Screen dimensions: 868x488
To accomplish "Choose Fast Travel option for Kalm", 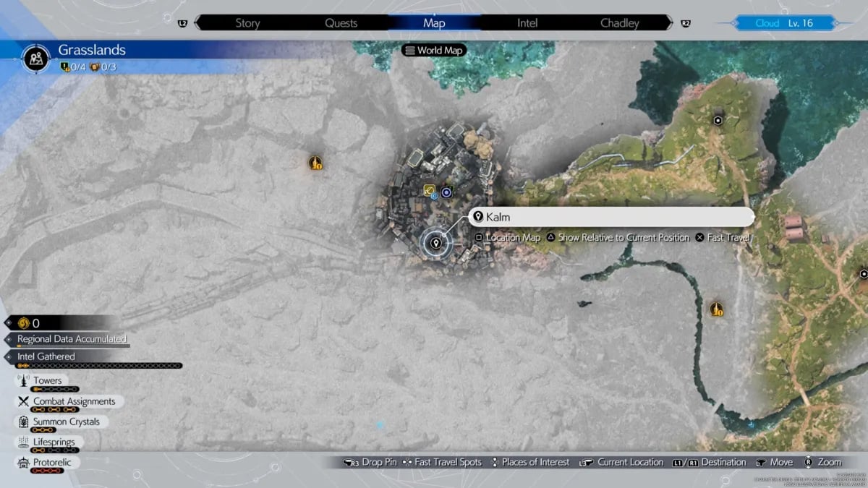I will tap(723, 238).
